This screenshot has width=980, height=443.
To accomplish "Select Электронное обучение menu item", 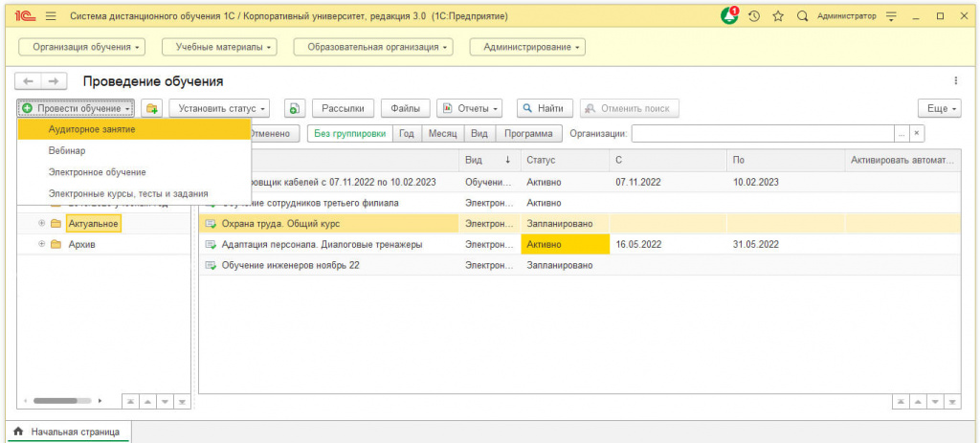I will coord(134,172).
